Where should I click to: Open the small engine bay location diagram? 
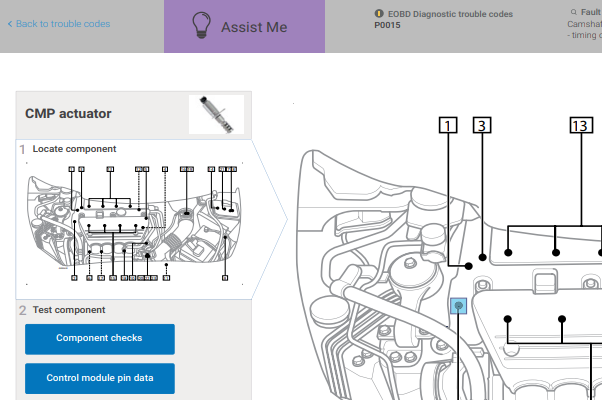134,223
